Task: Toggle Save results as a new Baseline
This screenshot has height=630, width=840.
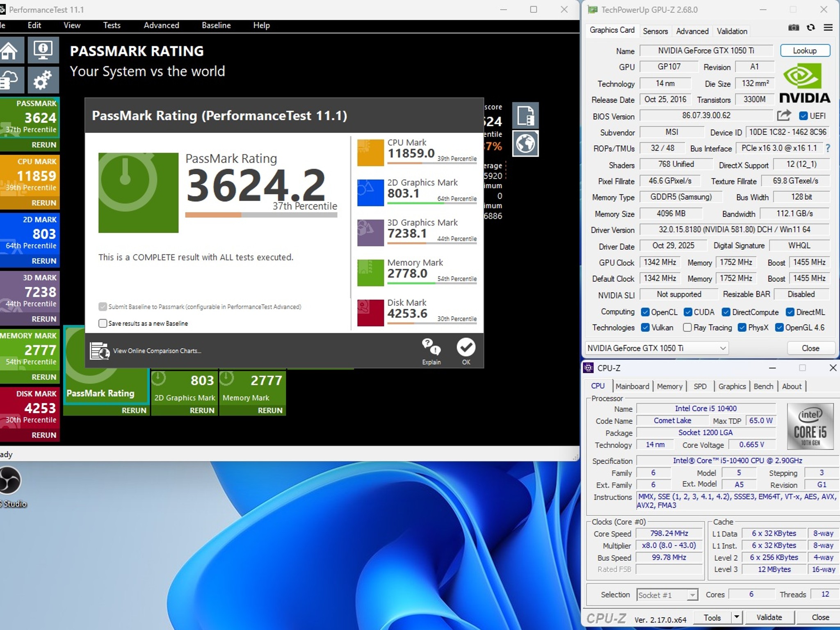Action: pyautogui.click(x=103, y=323)
